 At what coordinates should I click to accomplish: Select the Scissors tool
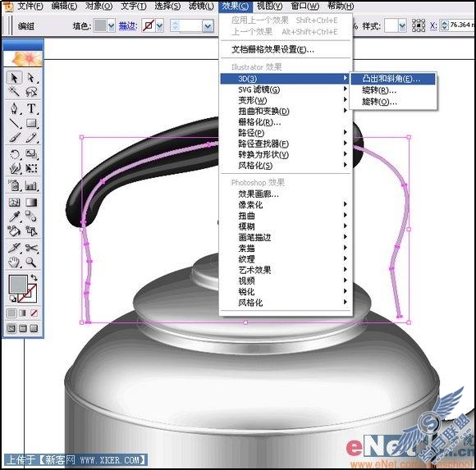coord(31,248)
